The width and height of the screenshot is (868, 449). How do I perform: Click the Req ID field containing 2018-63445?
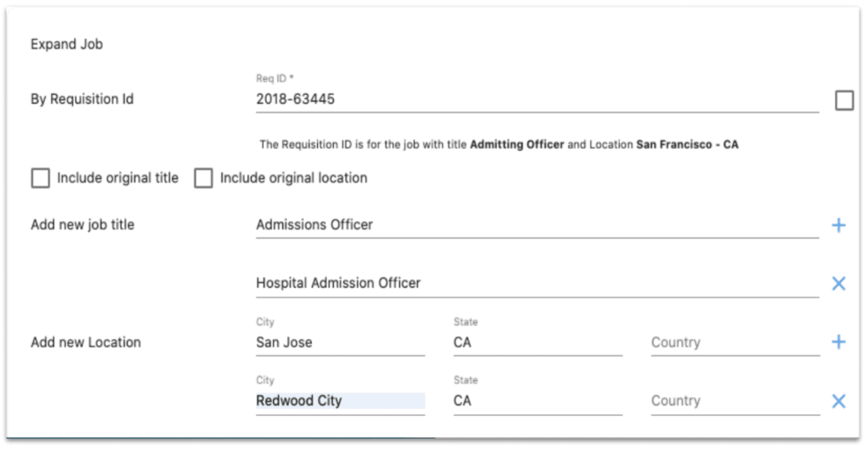(537, 99)
